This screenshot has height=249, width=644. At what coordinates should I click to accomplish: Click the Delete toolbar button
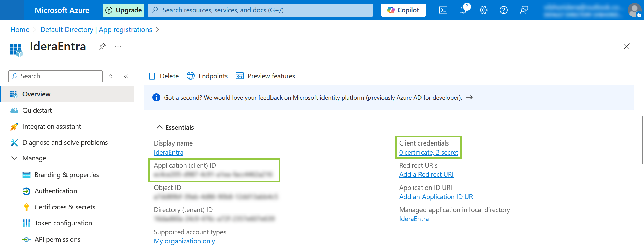point(164,76)
